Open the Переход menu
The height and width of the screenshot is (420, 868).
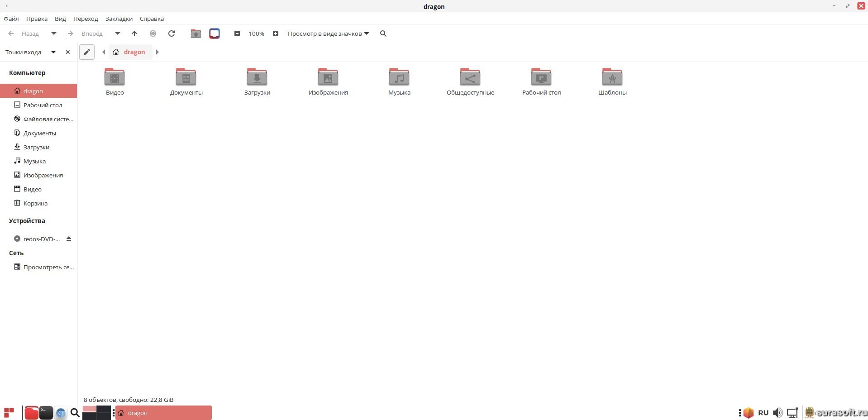click(x=86, y=19)
